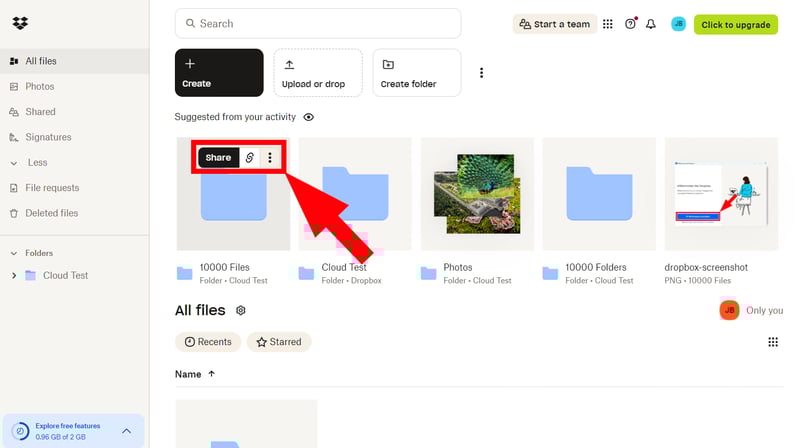Expand the Cloud Test tree folder
This screenshot has height=448, width=800.
pos(14,276)
